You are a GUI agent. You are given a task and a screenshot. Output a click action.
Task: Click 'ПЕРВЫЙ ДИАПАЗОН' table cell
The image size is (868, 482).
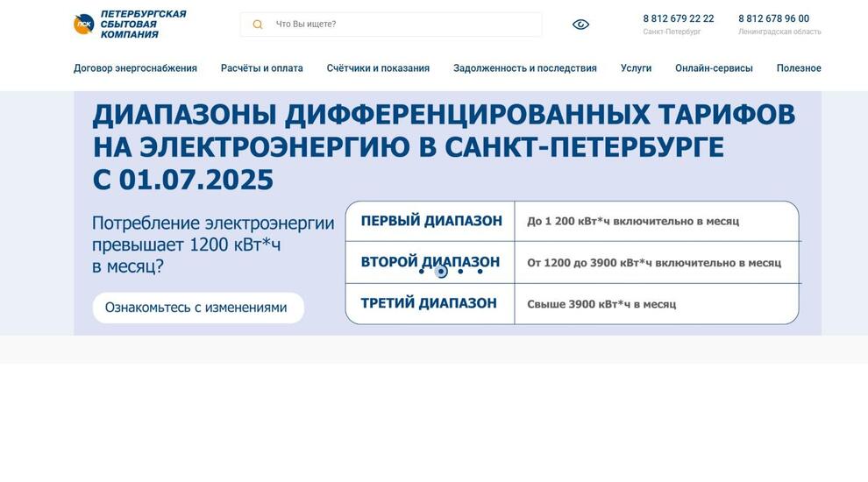click(430, 221)
